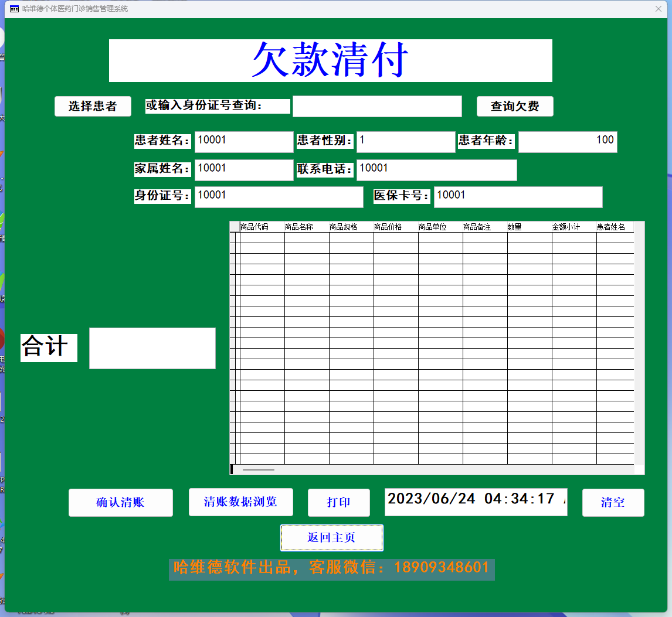Viewport: 672px width, 617px height.
Task: Click the 商品价格 column header
Action: pyautogui.click(x=396, y=227)
